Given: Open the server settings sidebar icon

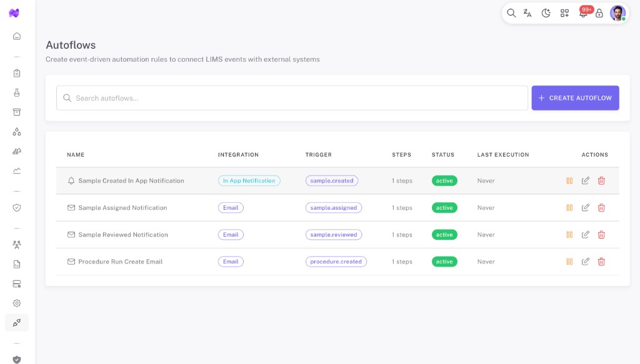Looking at the screenshot, I should 17,283.
